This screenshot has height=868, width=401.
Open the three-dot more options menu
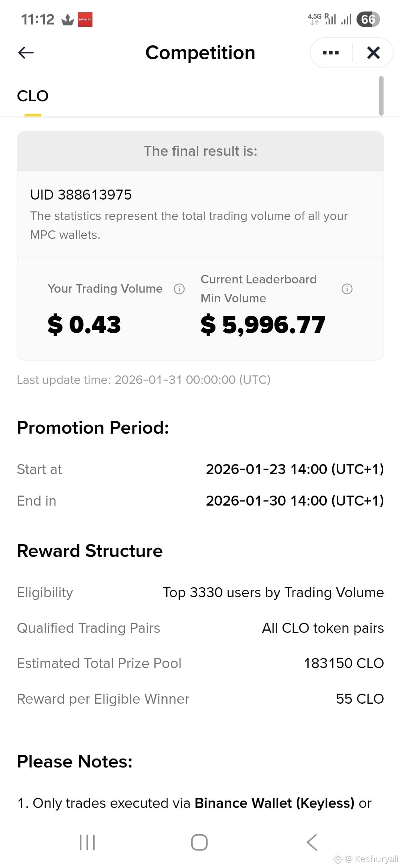[331, 53]
